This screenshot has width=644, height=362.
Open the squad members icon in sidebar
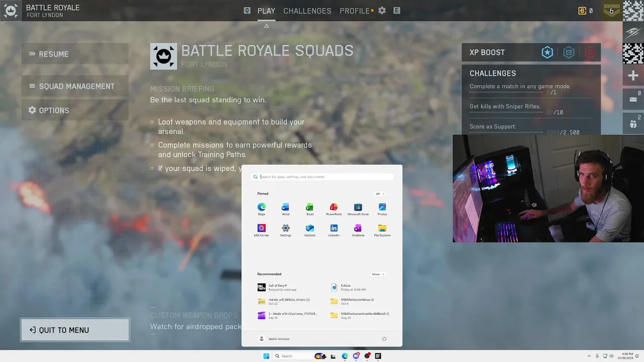tap(633, 123)
